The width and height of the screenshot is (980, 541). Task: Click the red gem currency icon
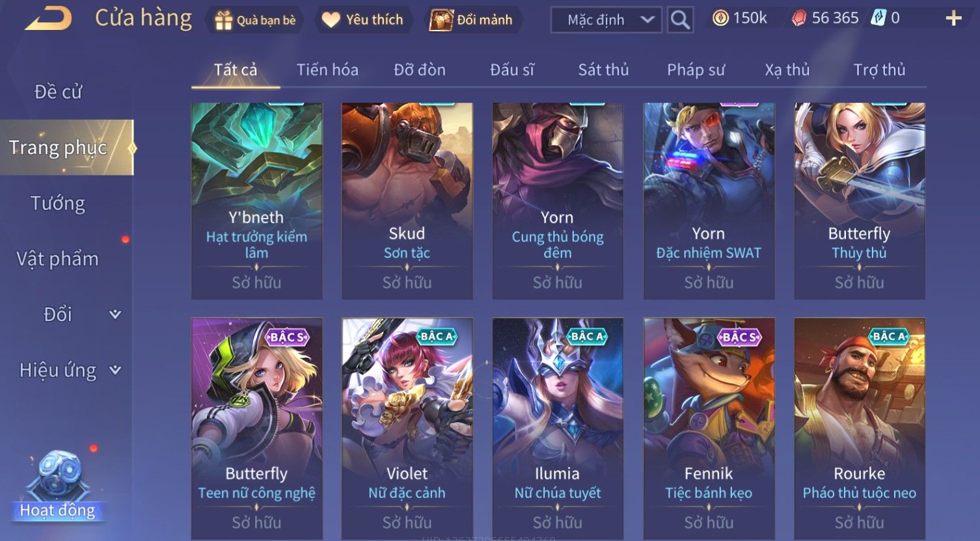click(x=798, y=18)
